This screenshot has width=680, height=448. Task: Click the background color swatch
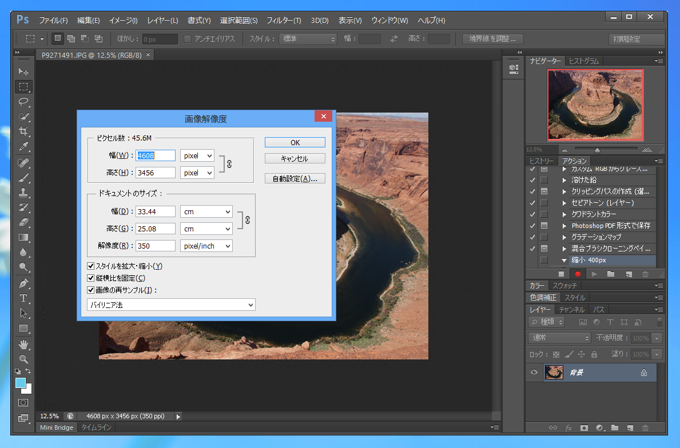(28, 389)
